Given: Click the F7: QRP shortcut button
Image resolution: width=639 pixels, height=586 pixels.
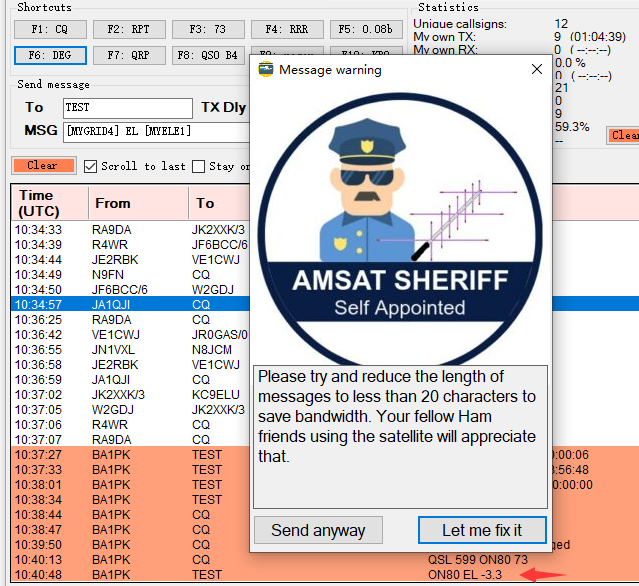Looking at the screenshot, I should click(129, 55).
